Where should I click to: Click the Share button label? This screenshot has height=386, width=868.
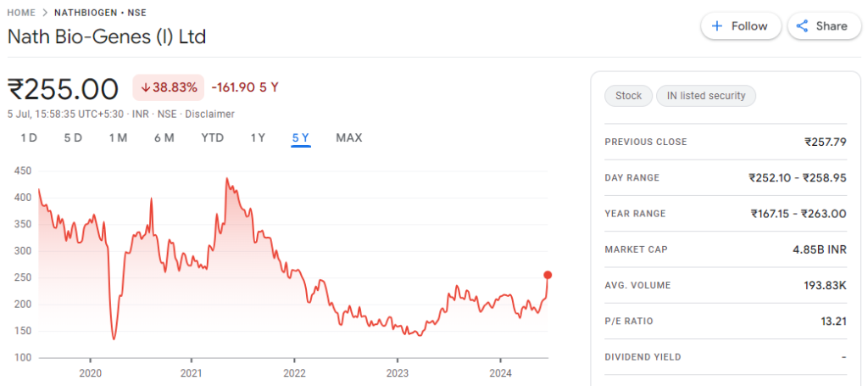coord(832,26)
